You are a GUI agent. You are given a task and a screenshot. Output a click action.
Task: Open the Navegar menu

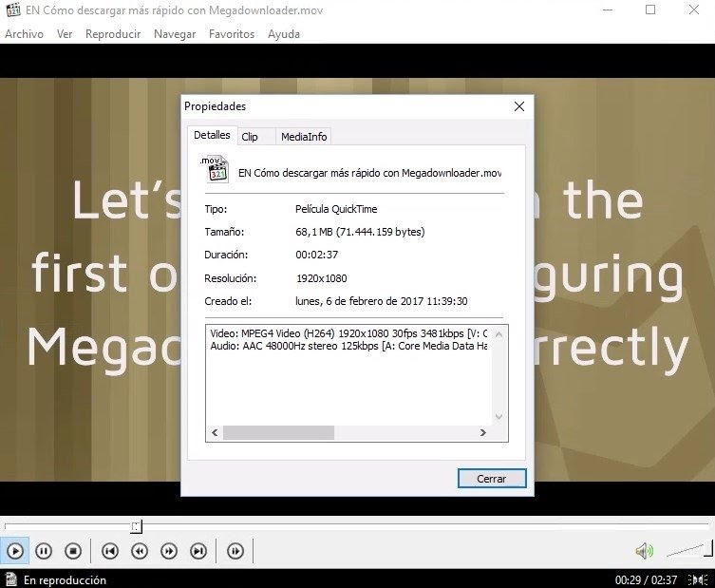pos(175,34)
